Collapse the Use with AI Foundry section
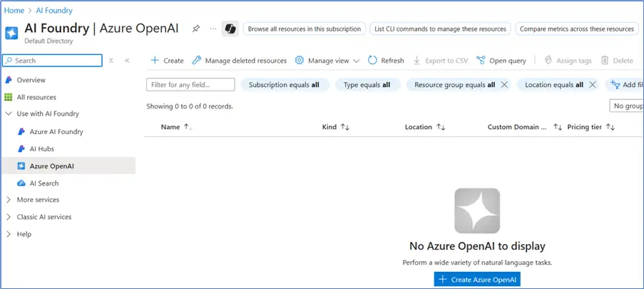The width and height of the screenshot is (644, 289). coord(9,114)
